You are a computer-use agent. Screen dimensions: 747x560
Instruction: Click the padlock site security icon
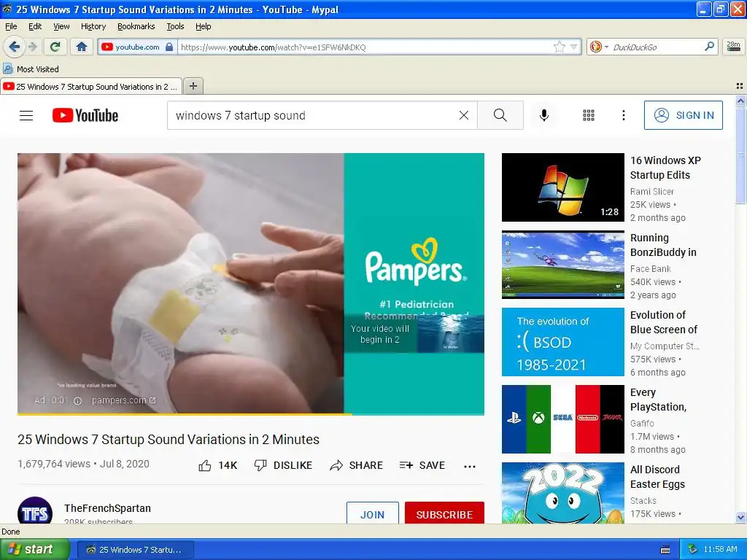[x=169, y=47]
